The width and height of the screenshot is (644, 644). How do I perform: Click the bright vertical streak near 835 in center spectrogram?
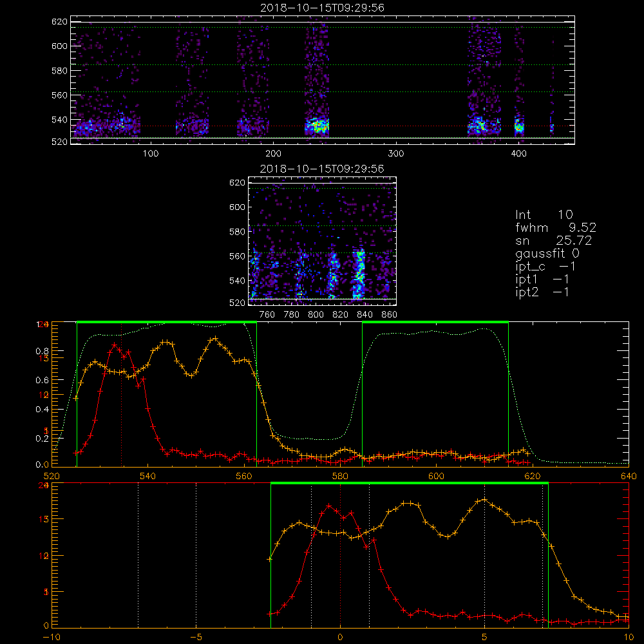click(x=359, y=273)
